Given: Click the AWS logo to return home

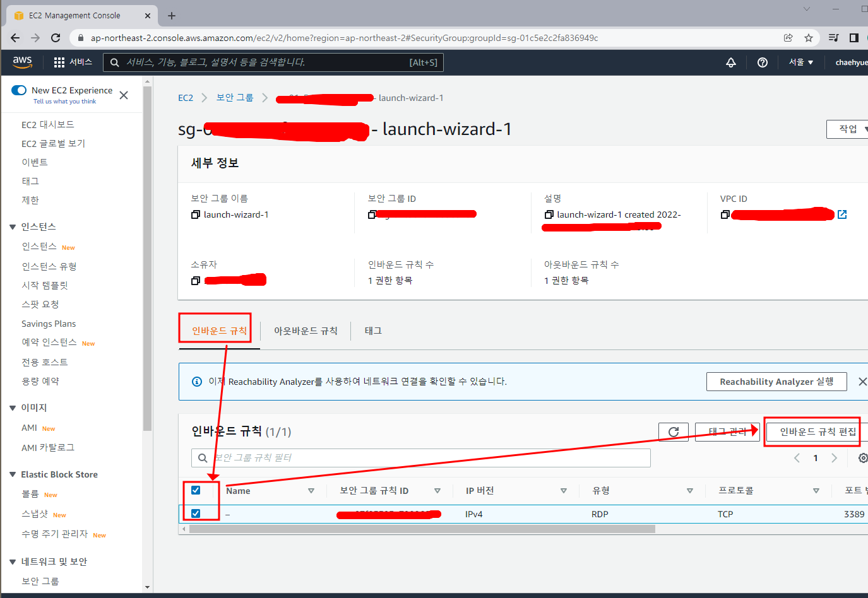Looking at the screenshot, I should coord(22,62).
